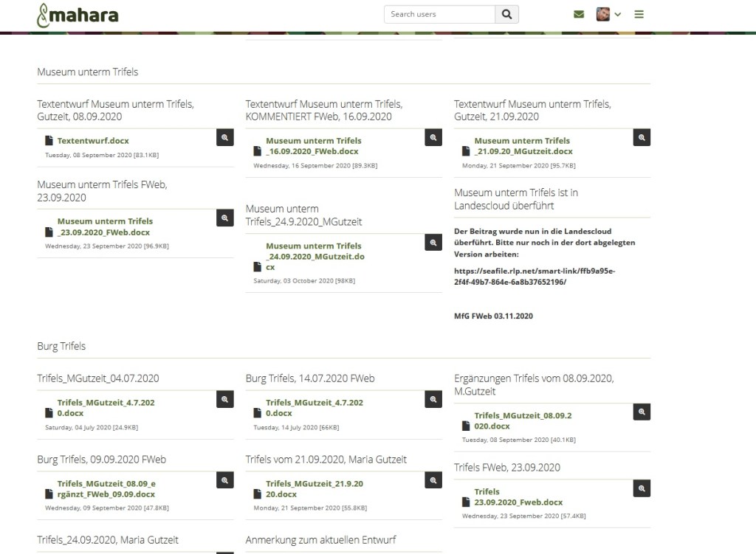
Task: Click details icon for 23.09.2020_FWeb.docx museum file
Action: 225,218
